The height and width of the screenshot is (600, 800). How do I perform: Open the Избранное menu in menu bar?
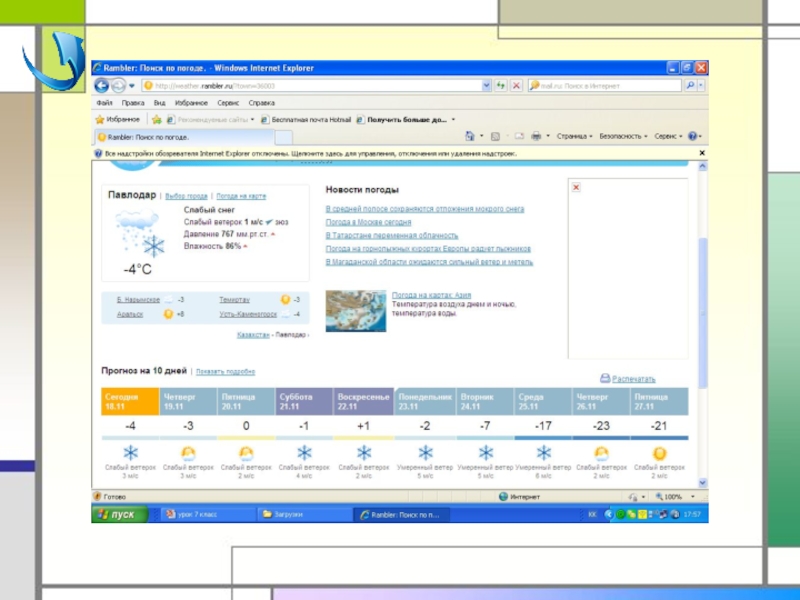tap(191, 103)
